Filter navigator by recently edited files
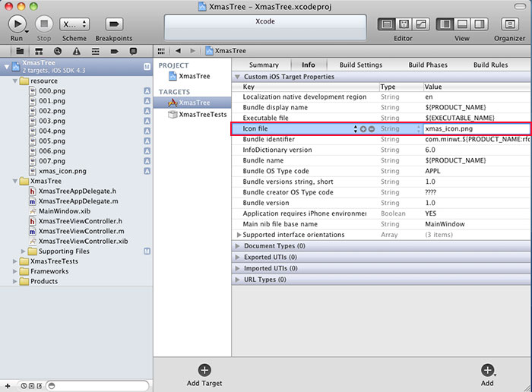Viewport: 532px width, 392px height. [24, 386]
